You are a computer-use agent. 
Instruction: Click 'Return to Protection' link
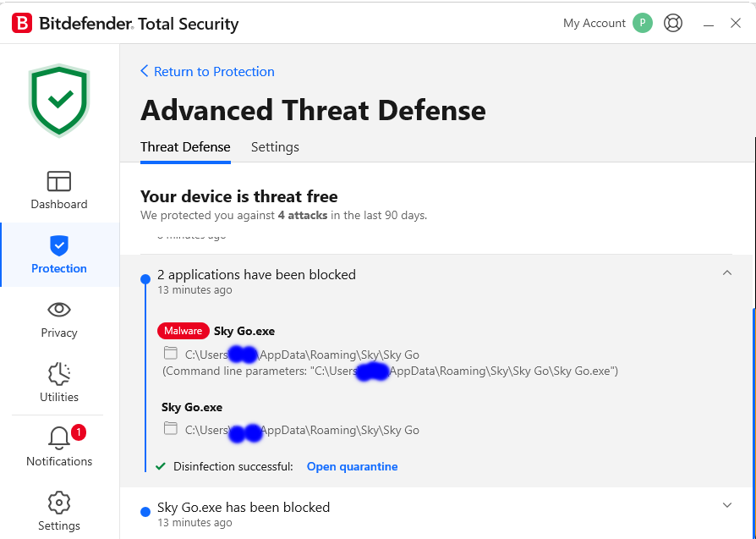[x=207, y=71]
